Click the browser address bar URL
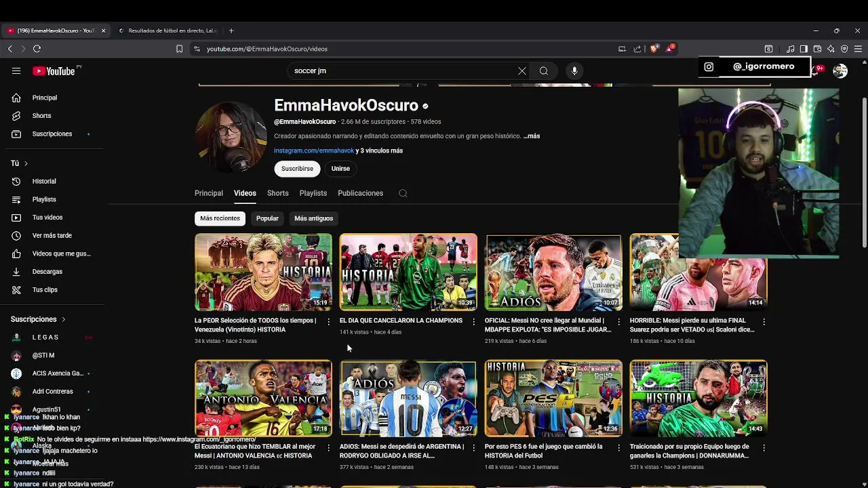 click(x=267, y=49)
